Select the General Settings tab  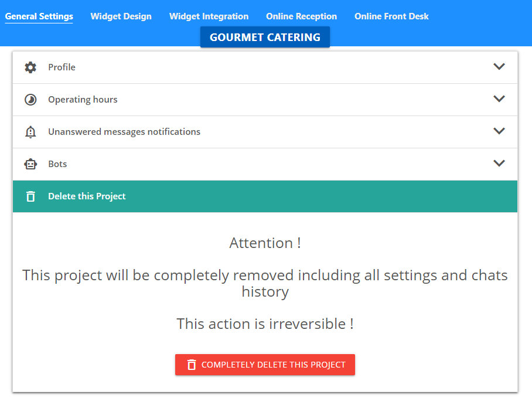[39, 16]
